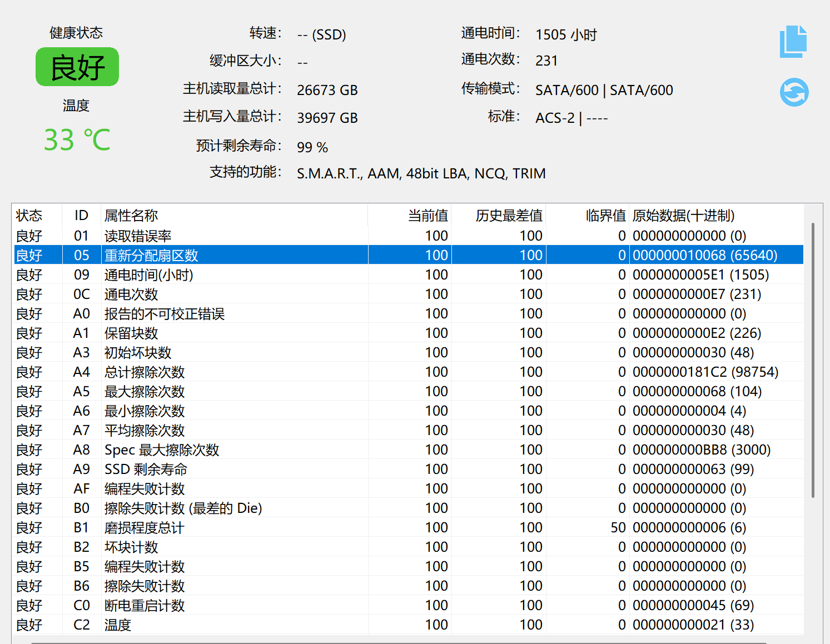Click the blue refresh icon
This screenshot has width=830, height=644.
[x=794, y=92]
